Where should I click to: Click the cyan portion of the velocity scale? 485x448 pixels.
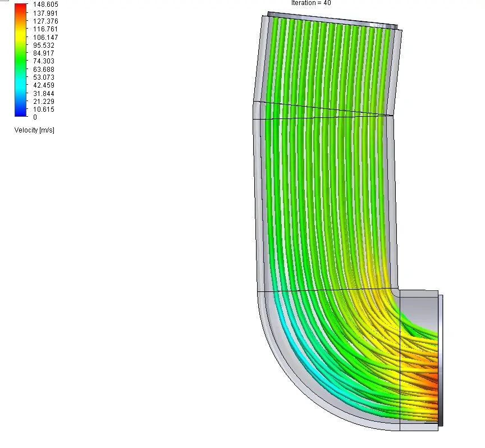(19, 84)
